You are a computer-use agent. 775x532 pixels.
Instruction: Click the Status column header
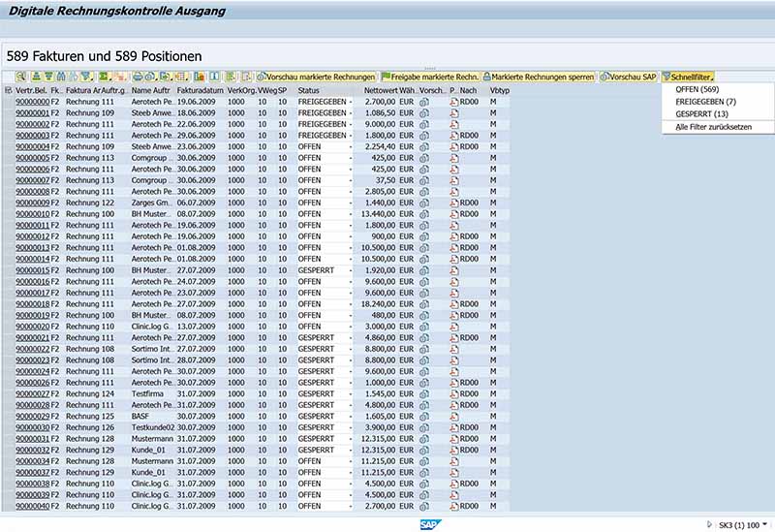coord(308,90)
